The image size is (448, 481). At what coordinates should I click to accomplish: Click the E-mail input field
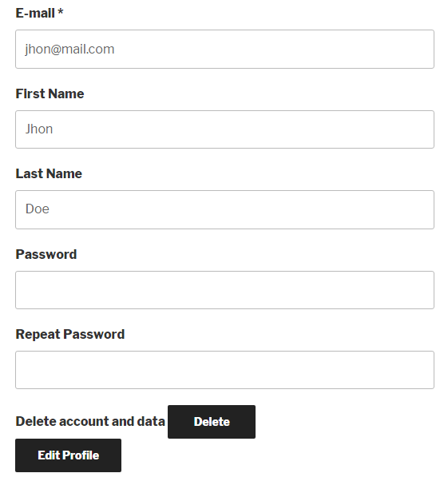(x=224, y=49)
